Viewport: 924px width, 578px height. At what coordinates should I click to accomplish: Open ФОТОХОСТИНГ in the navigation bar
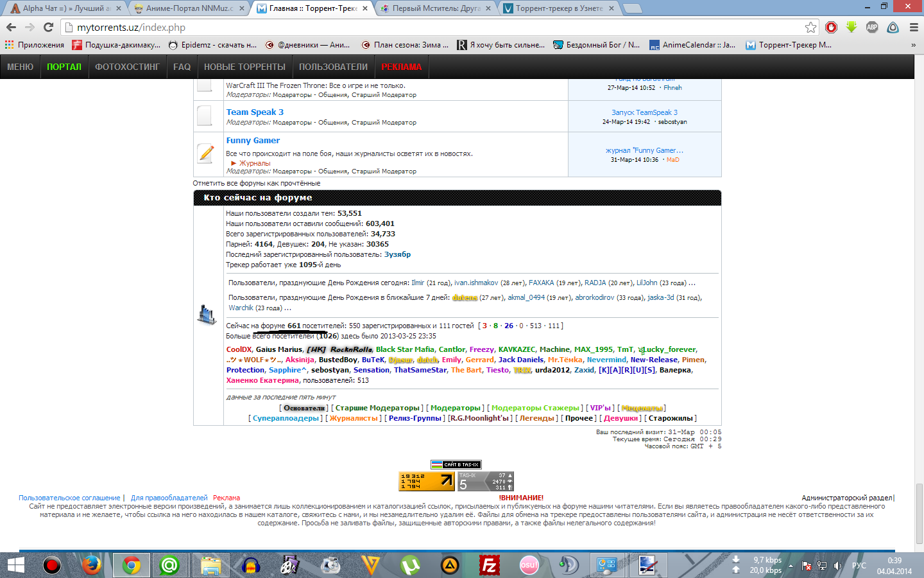127,67
